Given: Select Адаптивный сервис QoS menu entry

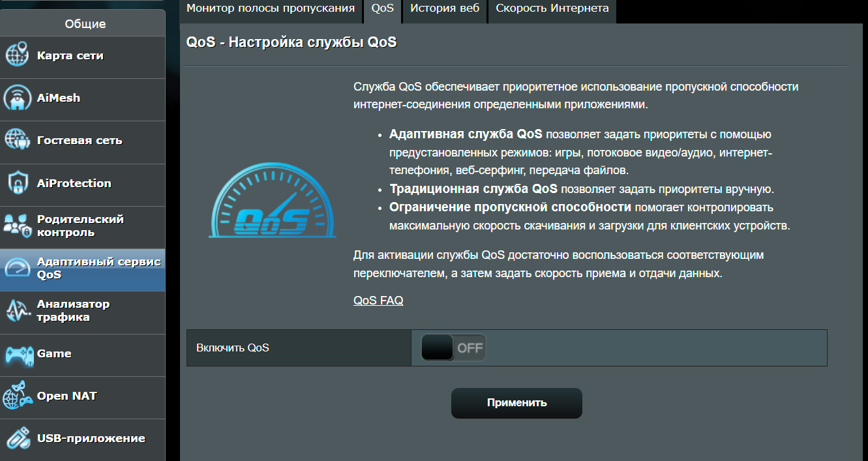Looking at the screenshot, I should [83, 269].
